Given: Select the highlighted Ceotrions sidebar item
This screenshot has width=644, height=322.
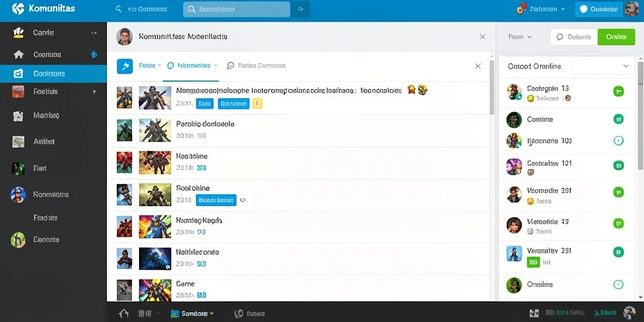Looking at the screenshot, I should (53, 74).
